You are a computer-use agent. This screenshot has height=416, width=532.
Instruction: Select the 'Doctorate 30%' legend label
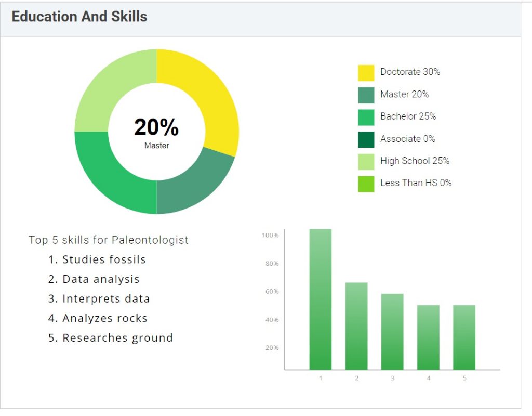click(410, 72)
